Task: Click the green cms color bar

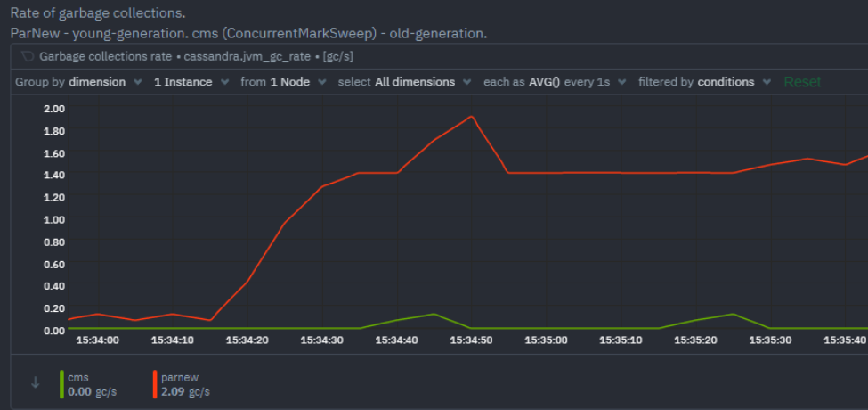Action: (x=61, y=384)
